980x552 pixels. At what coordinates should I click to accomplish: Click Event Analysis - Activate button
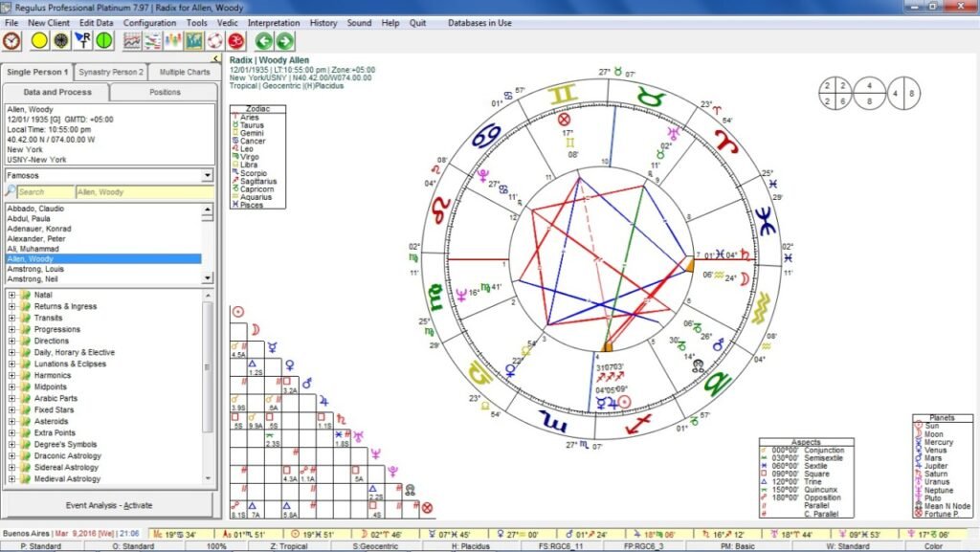point(109,505)
